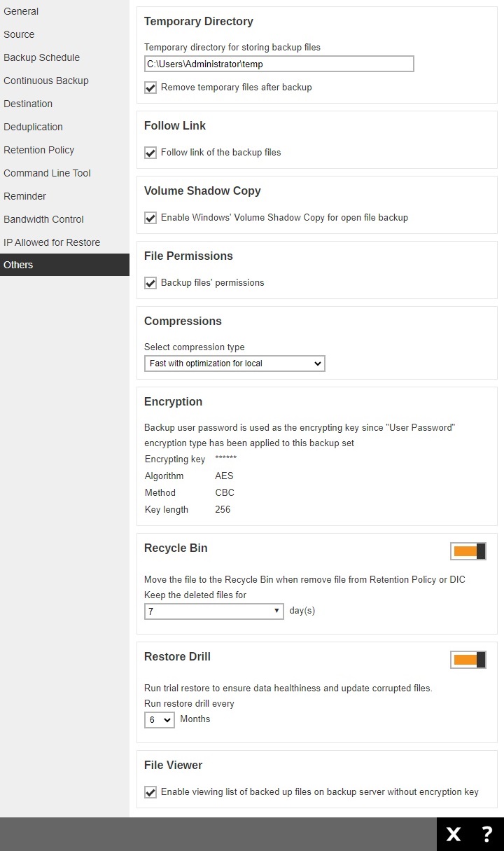Viewport: 504px width, 851px height.
Task: Disable viewing backed up files without encryption key
Action: point(150,792)
